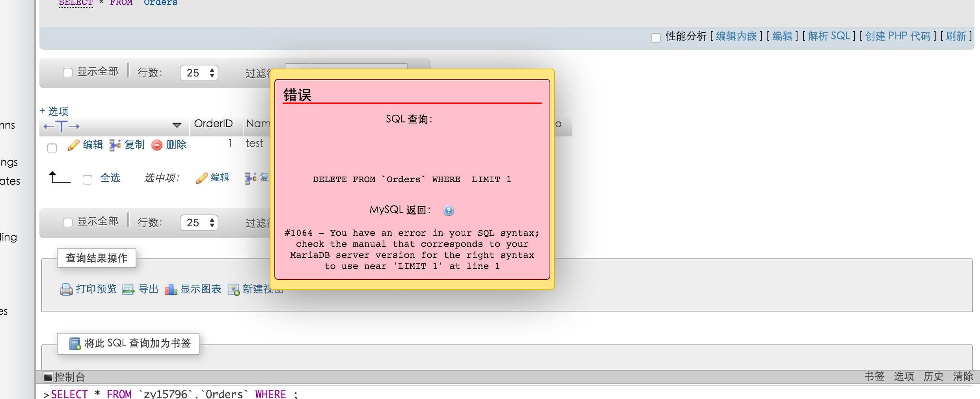This screenshot has width=980, height=399.
Task: Open the MySQL help question-mark icon
Action: [449, 211]
